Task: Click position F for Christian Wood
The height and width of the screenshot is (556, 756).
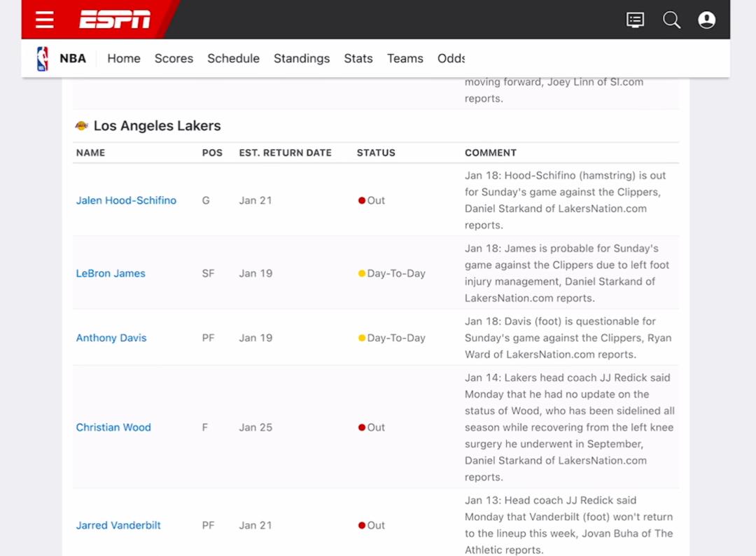Action: [205, 427]
